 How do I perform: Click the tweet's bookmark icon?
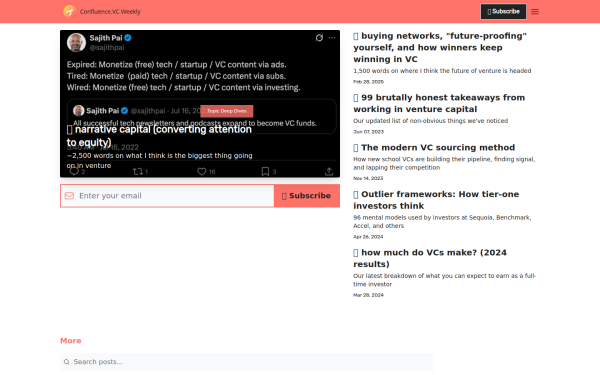pyautogui.click(x=265, y=171)
